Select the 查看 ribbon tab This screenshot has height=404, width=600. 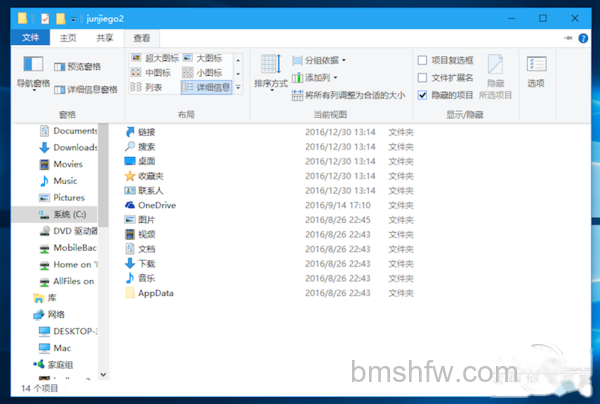click(142, 38)
